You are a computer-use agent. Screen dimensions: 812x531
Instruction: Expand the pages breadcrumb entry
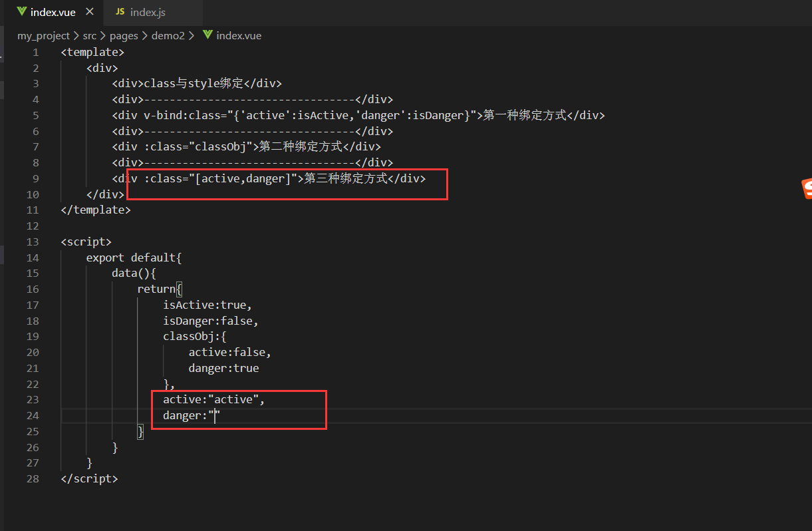pos(124,35)
